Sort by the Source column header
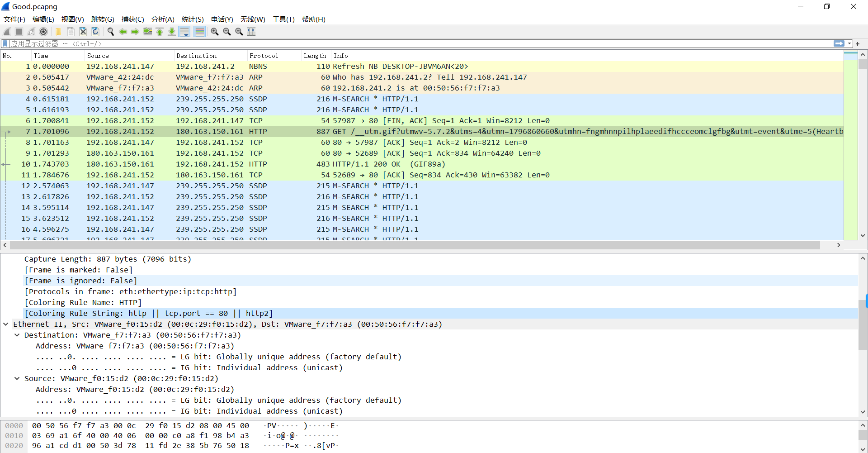Screen dimensions: 868x453 pyautogui.click(x=129, y=56)
